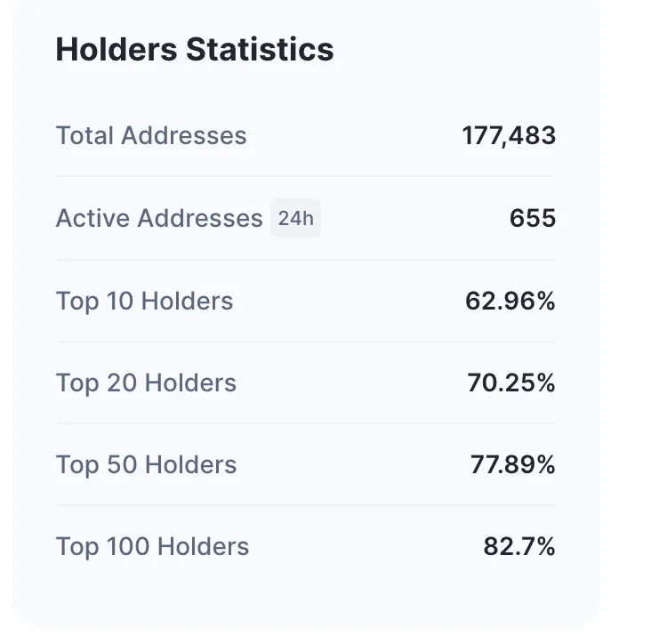Click the 62.96% percentage value
The width and height of the screenshot is (651, 644).
pyautogui.click(x=510, y=301)
